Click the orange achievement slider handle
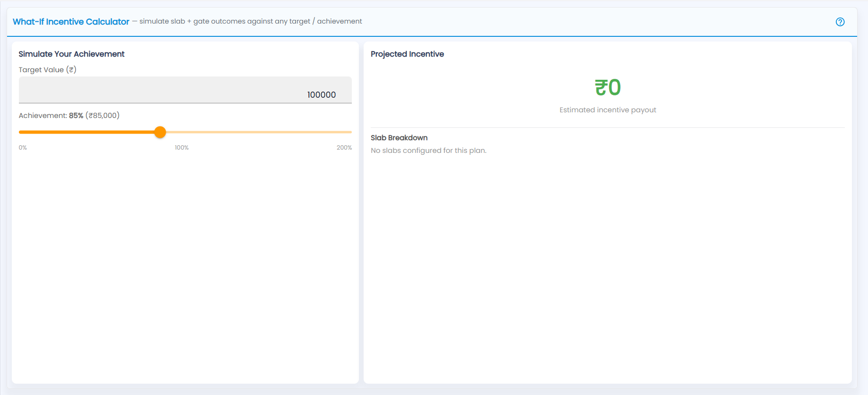 [x=160, y=132]
